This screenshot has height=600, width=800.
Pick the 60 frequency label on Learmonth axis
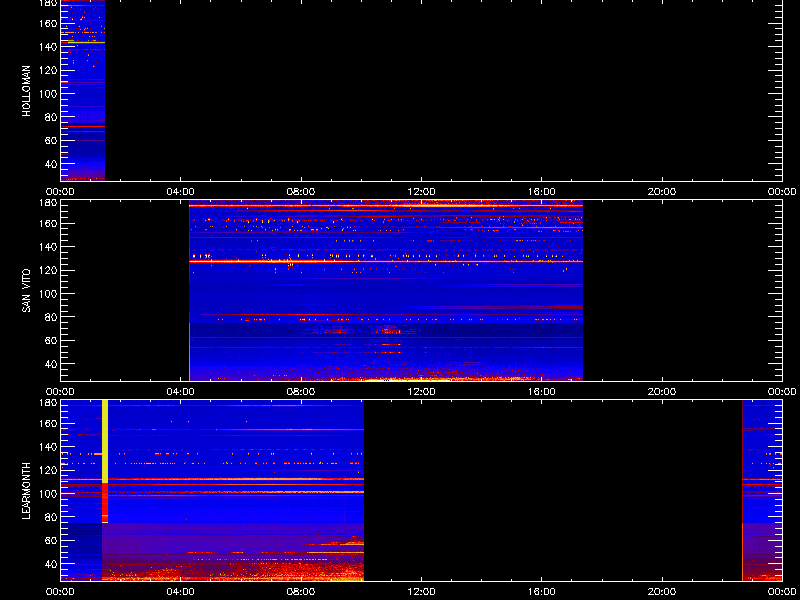click(51, 540)
